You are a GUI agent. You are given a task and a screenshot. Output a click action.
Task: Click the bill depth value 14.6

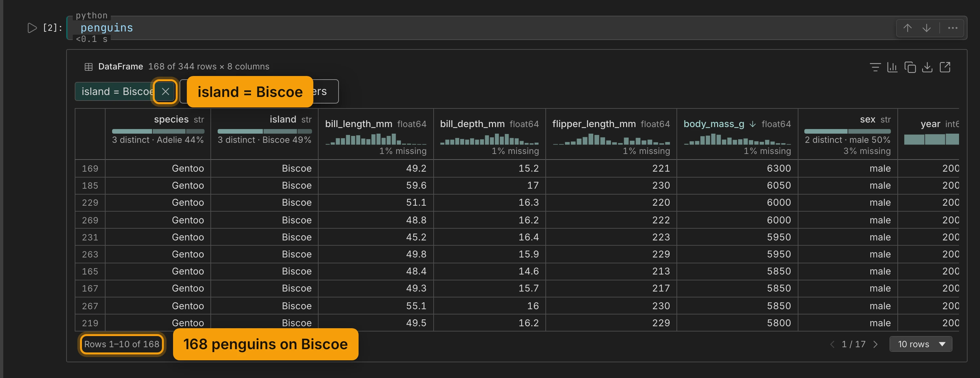(528, 271)
